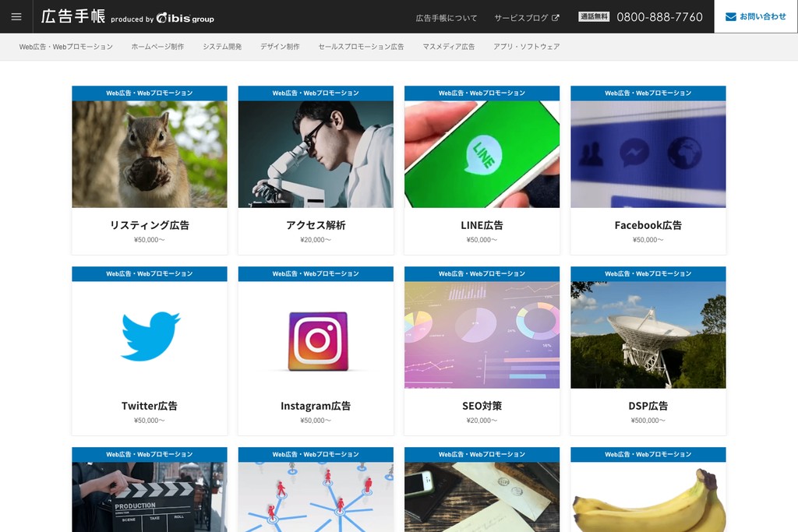798x532 pixels.
Task: Open the charts thumbnail for SEO対策
Action: coord(482,335)
